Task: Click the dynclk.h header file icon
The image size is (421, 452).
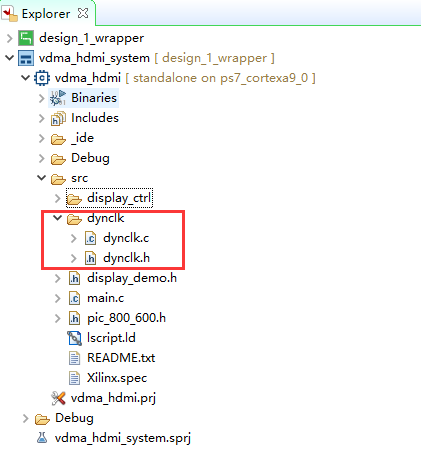Action: coord(90,258)
